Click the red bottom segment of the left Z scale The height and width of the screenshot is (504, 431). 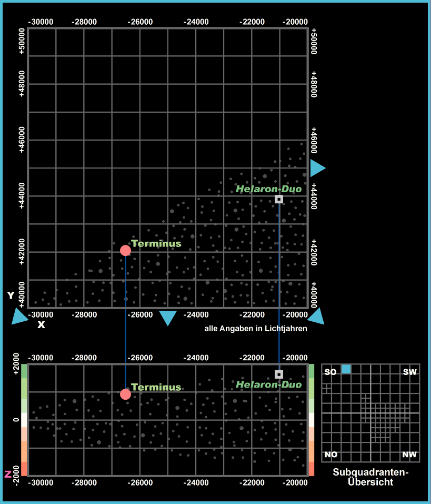click(24, 469)
